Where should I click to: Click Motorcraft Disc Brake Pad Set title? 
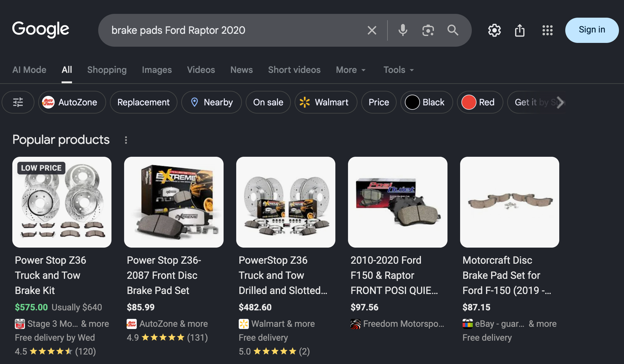(507, 275)
